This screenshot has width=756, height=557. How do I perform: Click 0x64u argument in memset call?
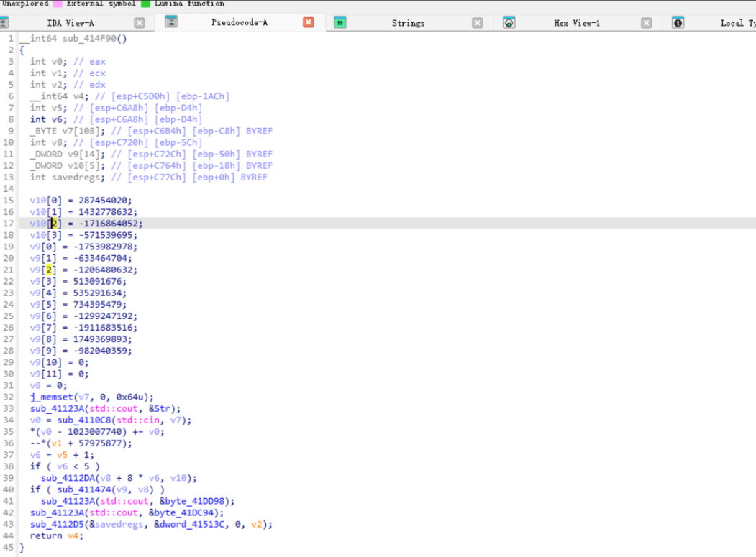129,397
